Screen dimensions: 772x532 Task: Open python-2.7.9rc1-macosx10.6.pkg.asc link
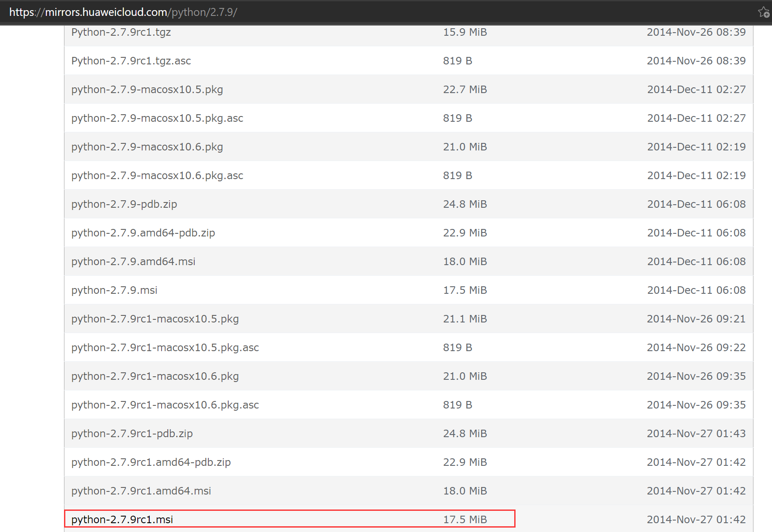pos(165,405)
